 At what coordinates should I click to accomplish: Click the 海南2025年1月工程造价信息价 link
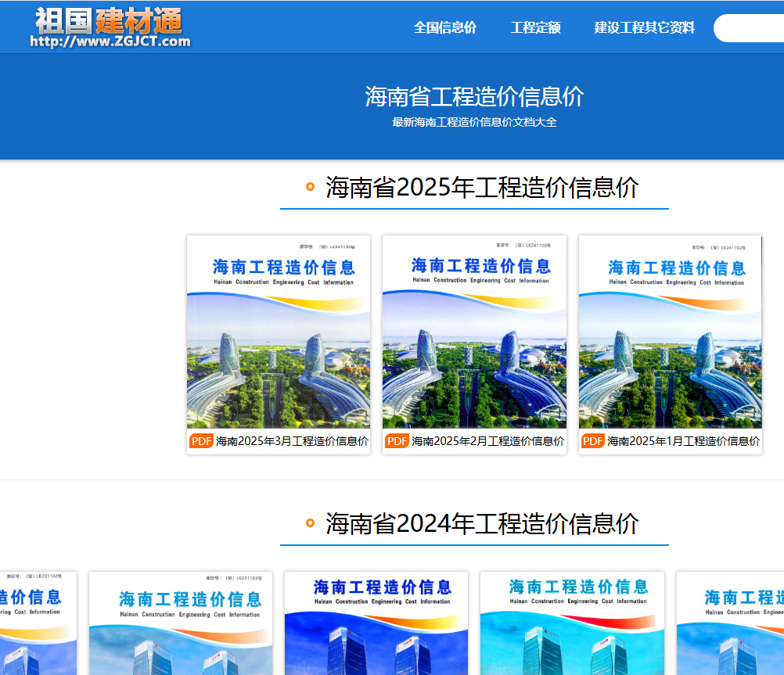[x=684, y=441]
